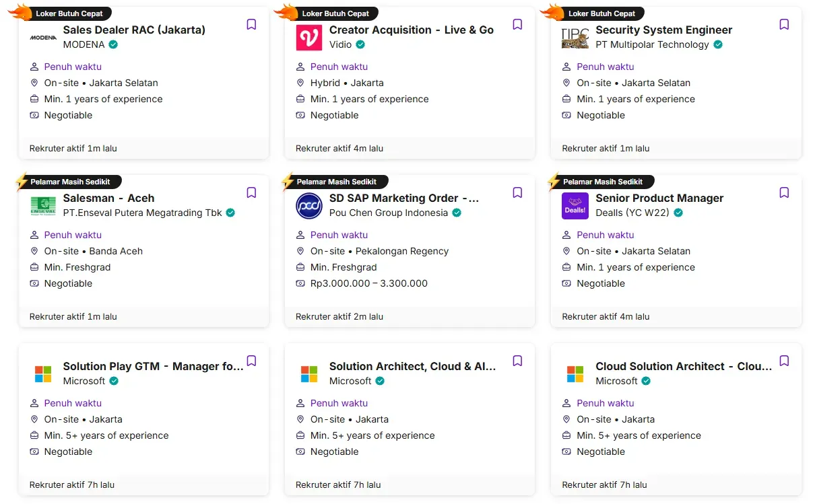Click Penuh waktu on Salesman - Aceh card
The image size is (815, 504).
point(73,235)
